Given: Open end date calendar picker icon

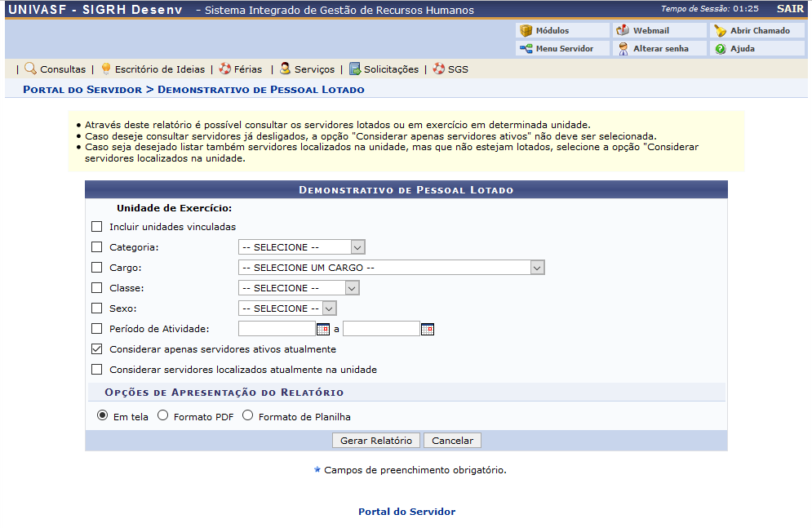Looking at the screenshot, I should pos(427,329).
